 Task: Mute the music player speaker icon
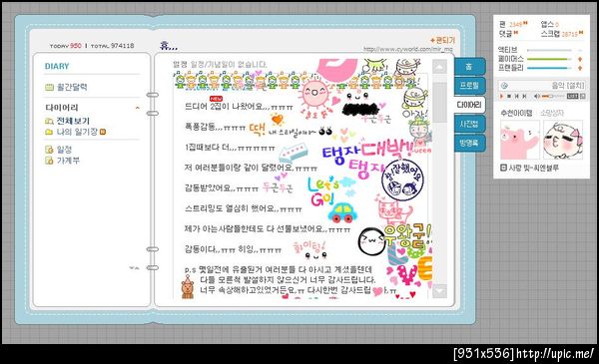536,96
